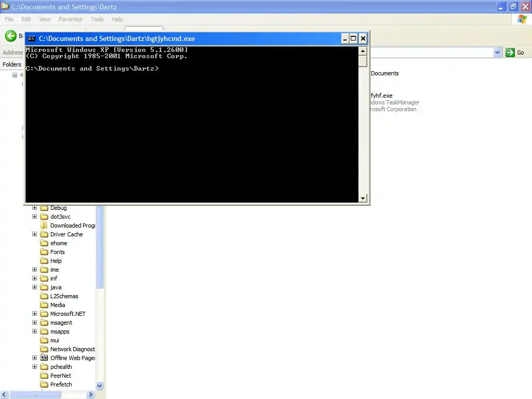Select the Media folder icon
This screenshot has width=532, height=399.
click(44, 304)
